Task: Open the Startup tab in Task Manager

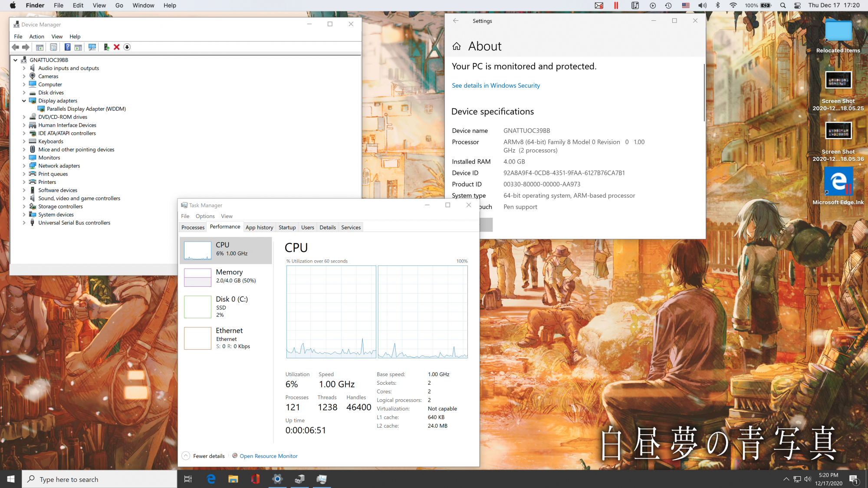Action: [x=287, y=227]
